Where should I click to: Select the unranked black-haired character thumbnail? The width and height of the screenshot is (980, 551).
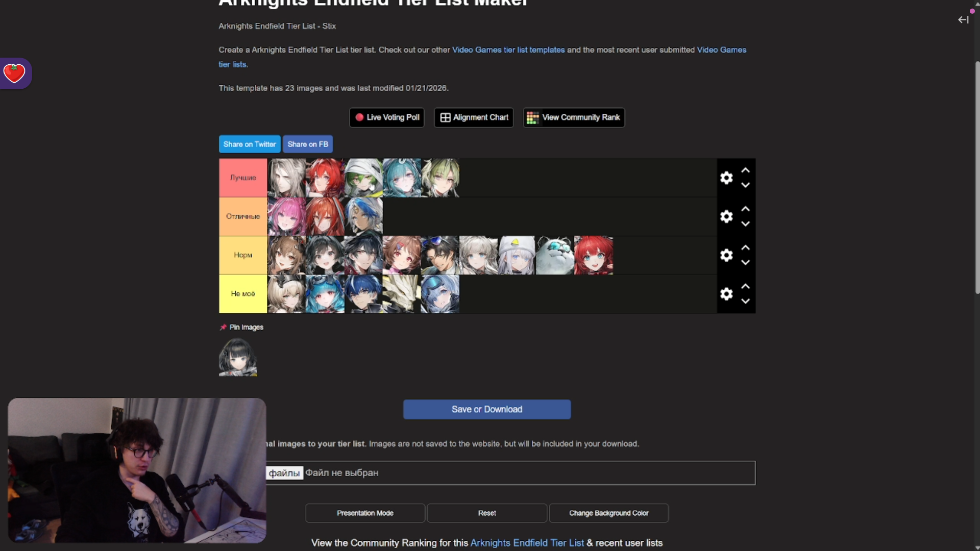coord(238,357)
